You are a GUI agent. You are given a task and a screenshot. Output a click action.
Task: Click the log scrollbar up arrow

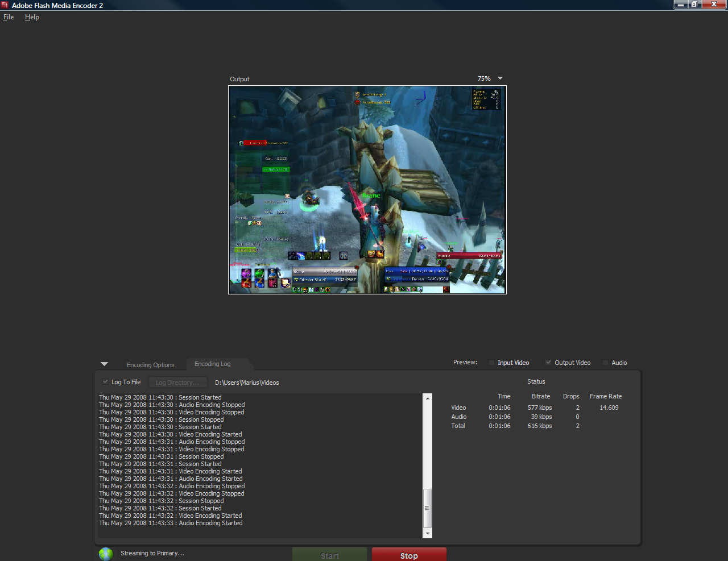coord(428,398)
